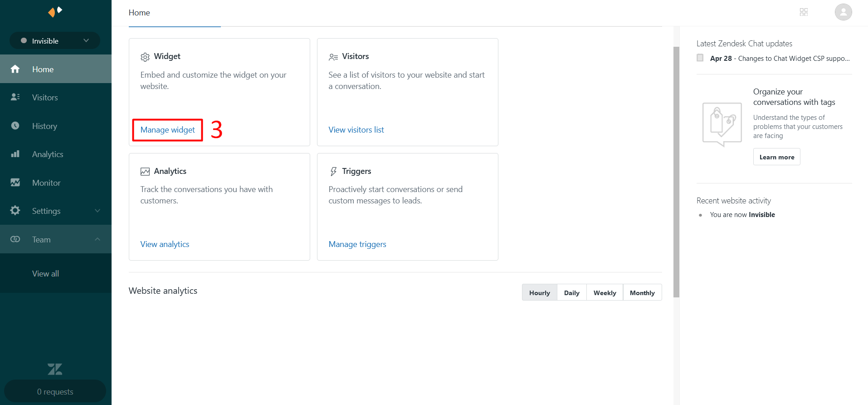Select View all under Team

(x=45, y=274)
